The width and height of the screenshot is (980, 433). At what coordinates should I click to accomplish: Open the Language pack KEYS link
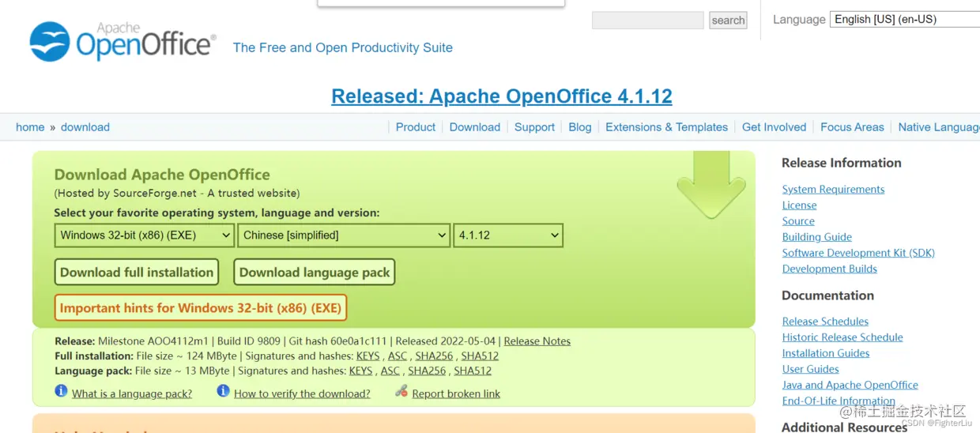(361, 371)
